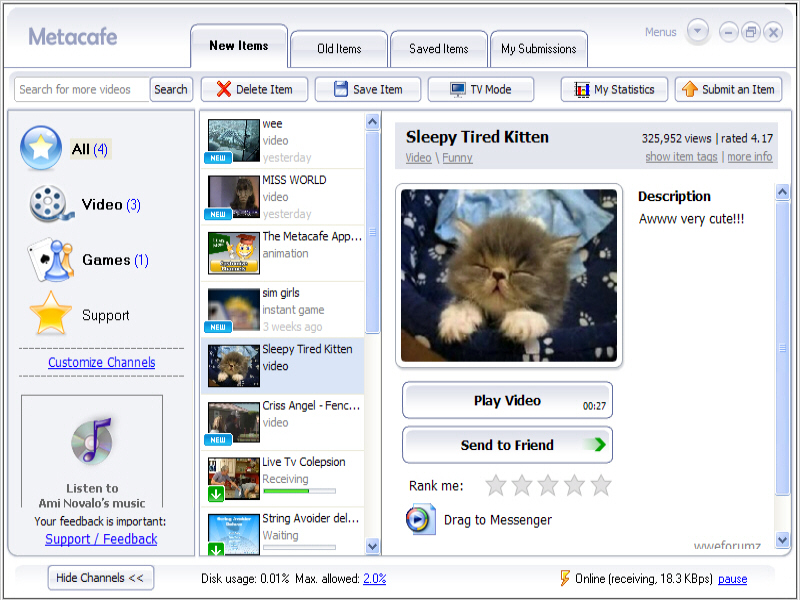
Task: Click the Live Tv Colepsion download progress bar
Action: pos(298,491)
